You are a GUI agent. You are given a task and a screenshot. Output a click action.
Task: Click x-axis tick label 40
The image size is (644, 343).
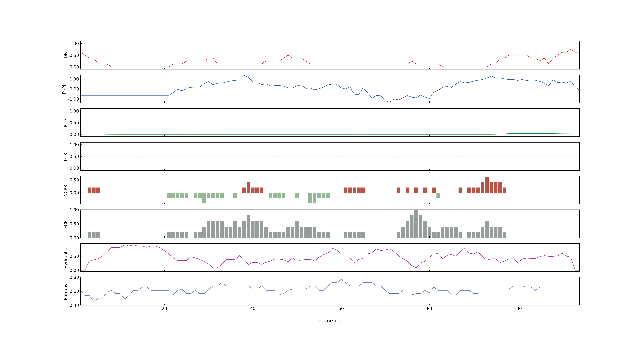click(x=253, y=309)
